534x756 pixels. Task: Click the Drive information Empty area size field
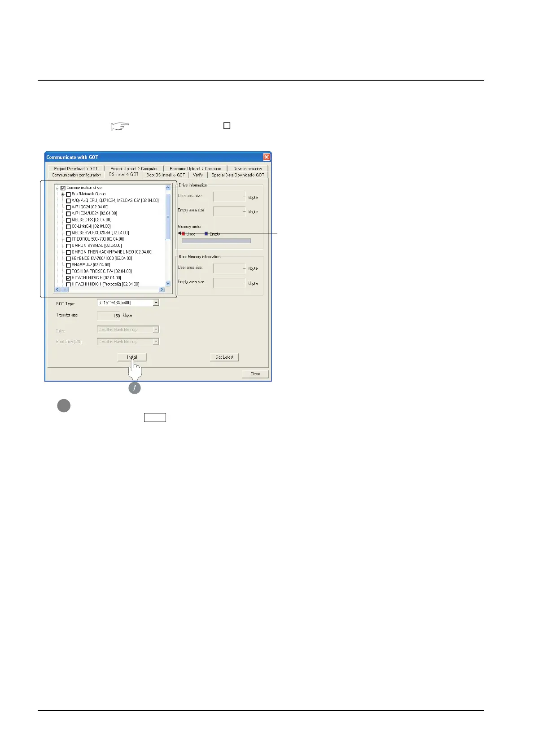[x=229, y=211]
